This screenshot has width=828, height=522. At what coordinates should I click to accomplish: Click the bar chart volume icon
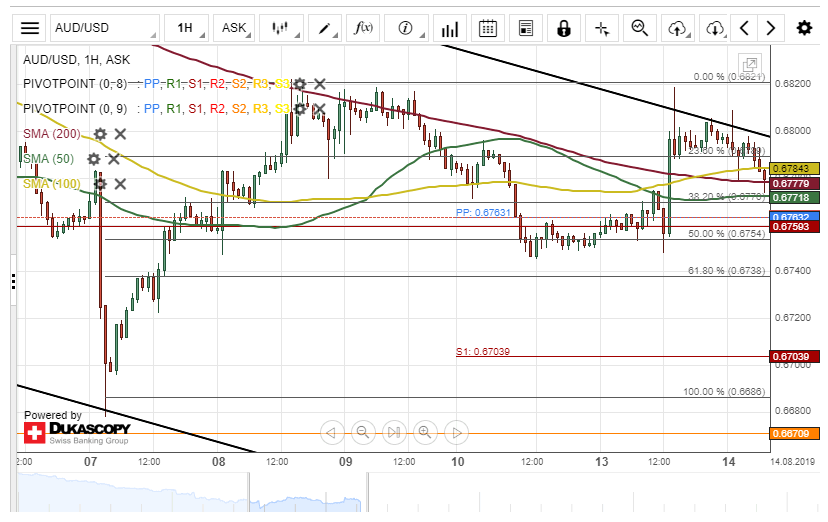449,28
